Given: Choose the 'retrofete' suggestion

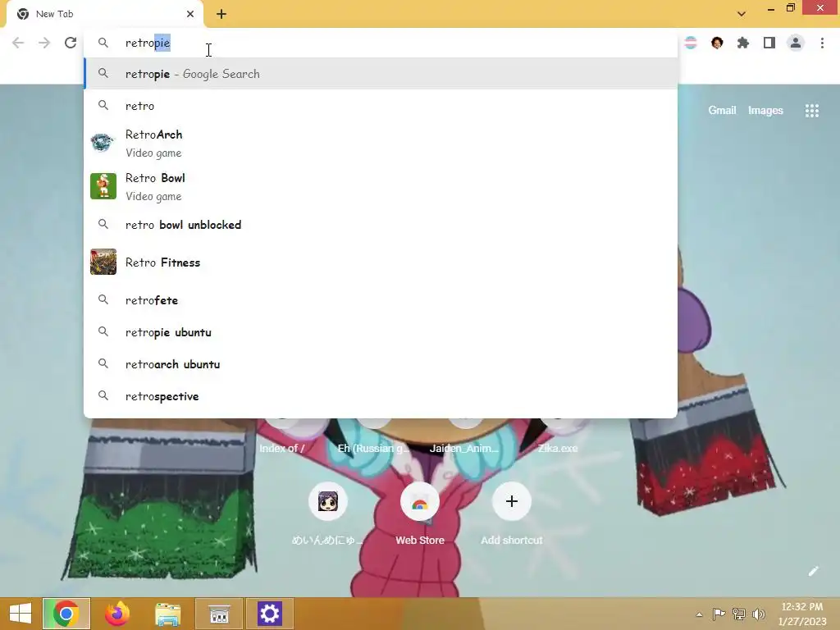Looking at the screenshot, I should (x=381, y=300).
